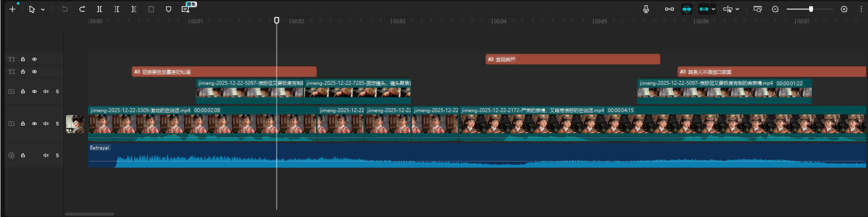Click the cover edit thumbnail
Image resolution: width=868 pixels, height=217 pixels.
pos(75,124)
